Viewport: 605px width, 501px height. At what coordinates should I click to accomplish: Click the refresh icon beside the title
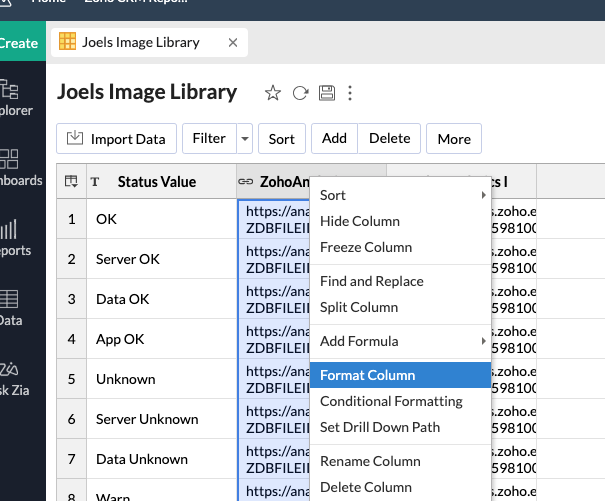click(300, 93)
